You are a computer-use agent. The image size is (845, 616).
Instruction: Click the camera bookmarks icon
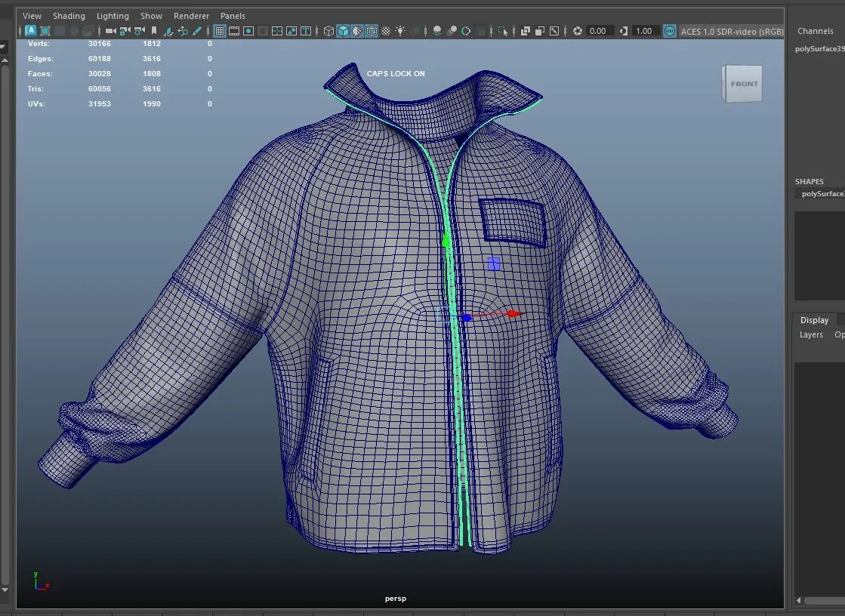point(154,31)
